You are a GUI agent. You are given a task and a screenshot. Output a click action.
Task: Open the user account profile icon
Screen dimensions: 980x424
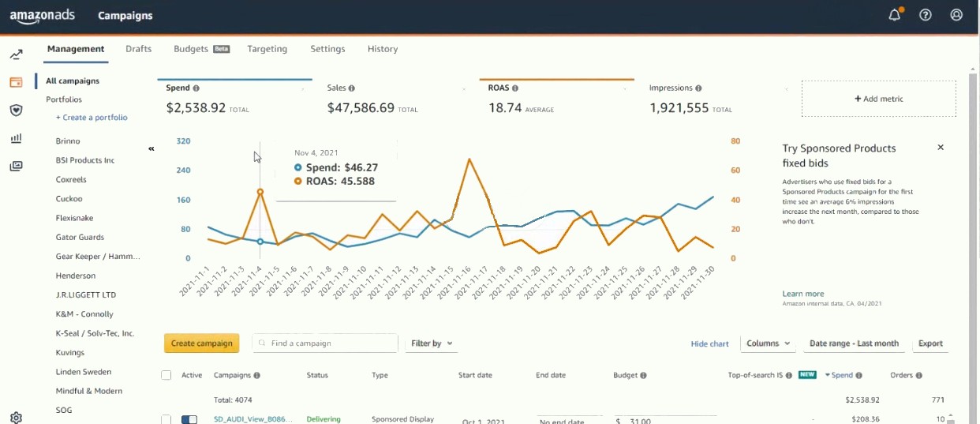tap(957, 15)
